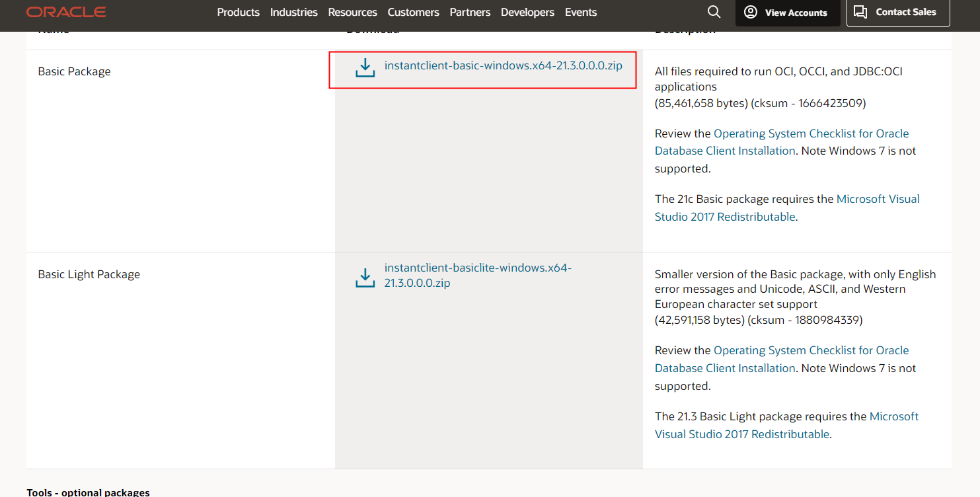The width and height of the screenshot is (980, 497).
Task: Click the Oracle logo
Action: pyautogui.click(x=65, y=11)
